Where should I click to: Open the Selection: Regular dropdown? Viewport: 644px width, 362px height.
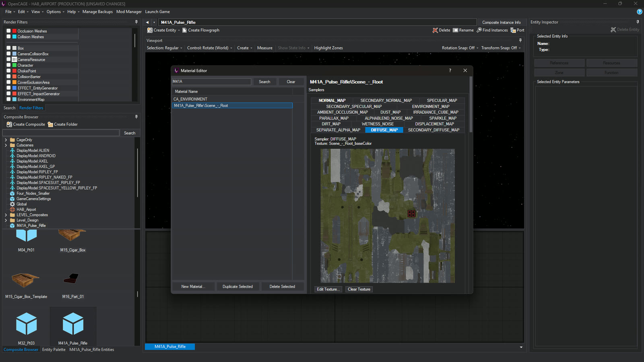[x=164, y=48]
